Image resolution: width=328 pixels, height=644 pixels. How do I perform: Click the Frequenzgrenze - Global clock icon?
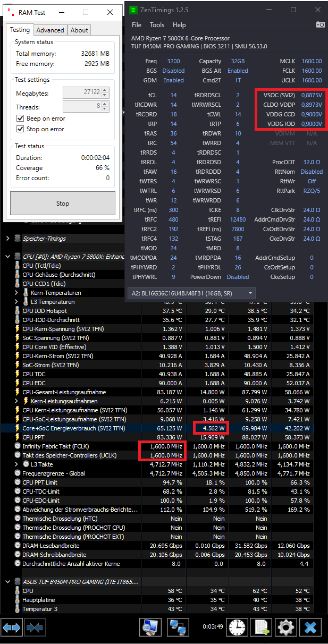18,473
